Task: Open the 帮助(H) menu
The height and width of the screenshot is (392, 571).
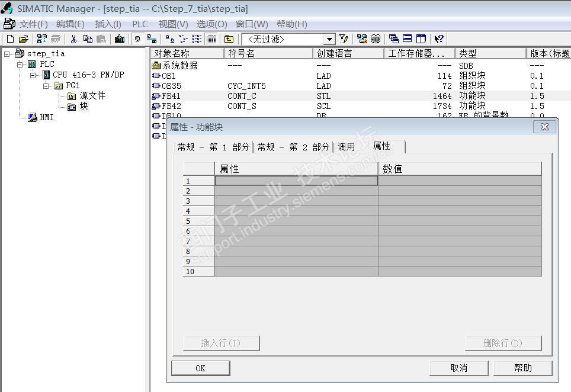Action: point(291,24)
